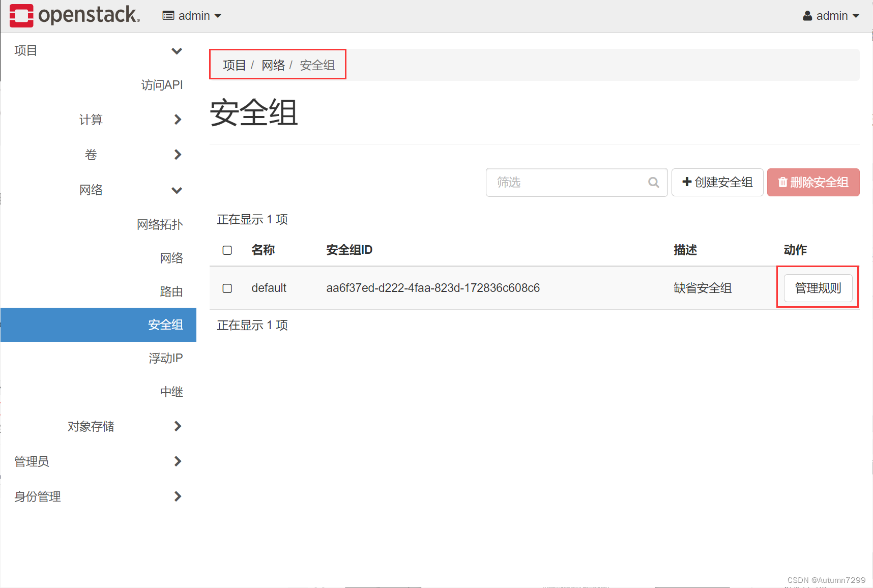Select 安全组 highlighted sidebar item
This screenshot has width=873, height=588.
coord(98,325)
